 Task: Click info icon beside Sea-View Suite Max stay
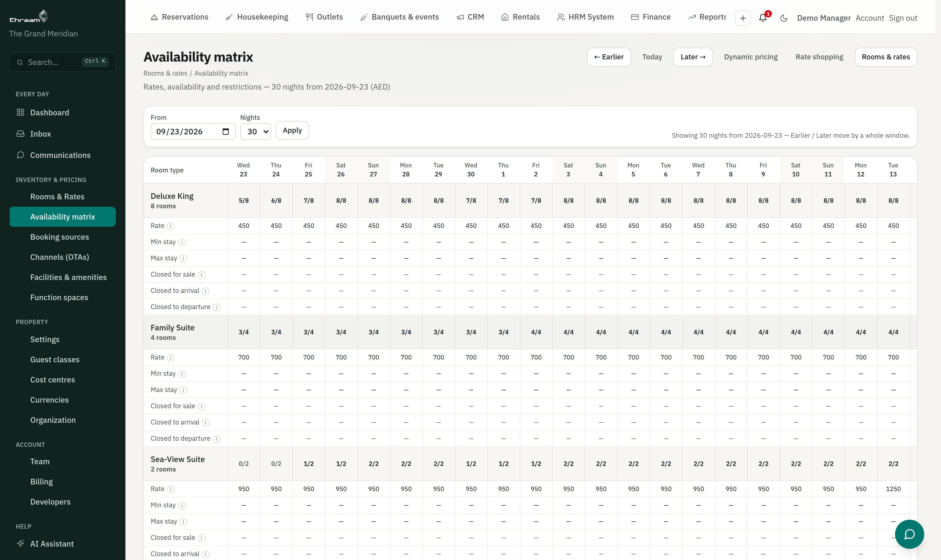[183, 522]
